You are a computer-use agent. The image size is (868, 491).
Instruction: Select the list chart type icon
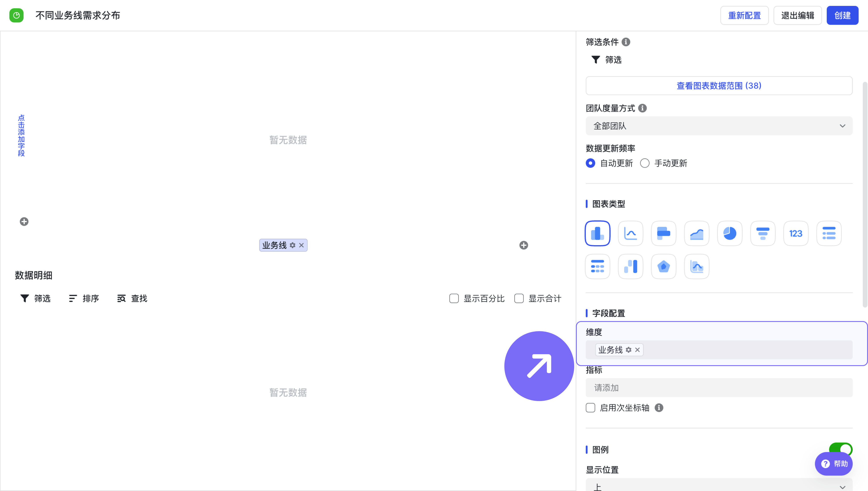point(828,233)
